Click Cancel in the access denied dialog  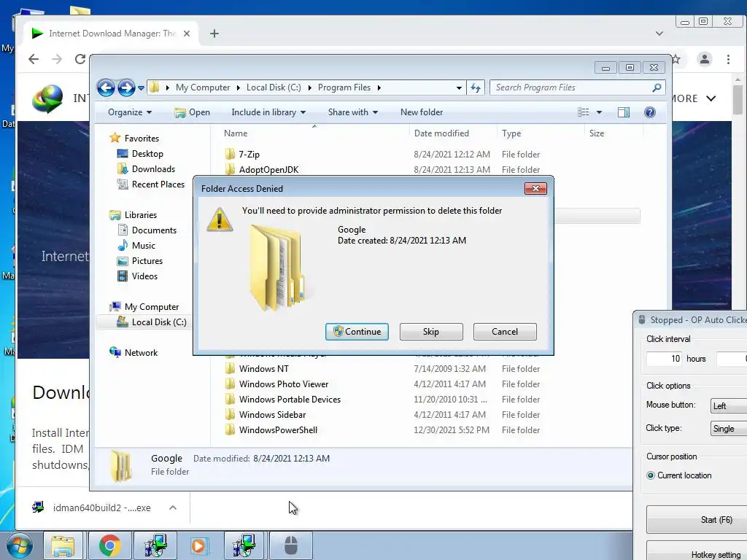click(505, 332)
